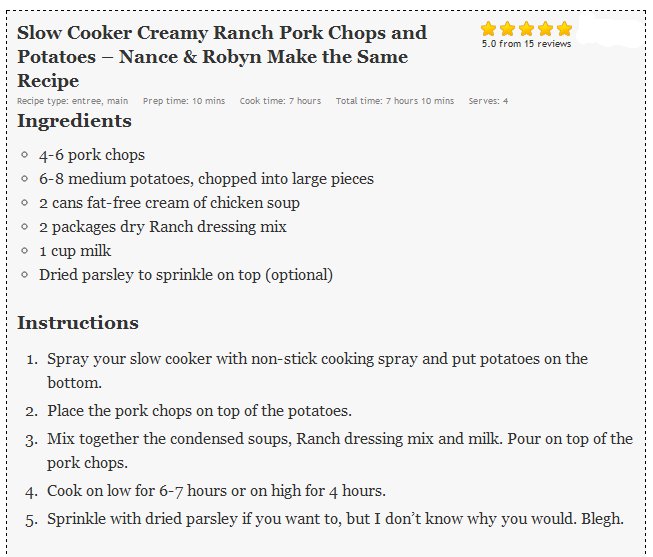Click the '4-6 pork chops' ingredient
This screenshot has height=557, width=653.
click(92, 155)
